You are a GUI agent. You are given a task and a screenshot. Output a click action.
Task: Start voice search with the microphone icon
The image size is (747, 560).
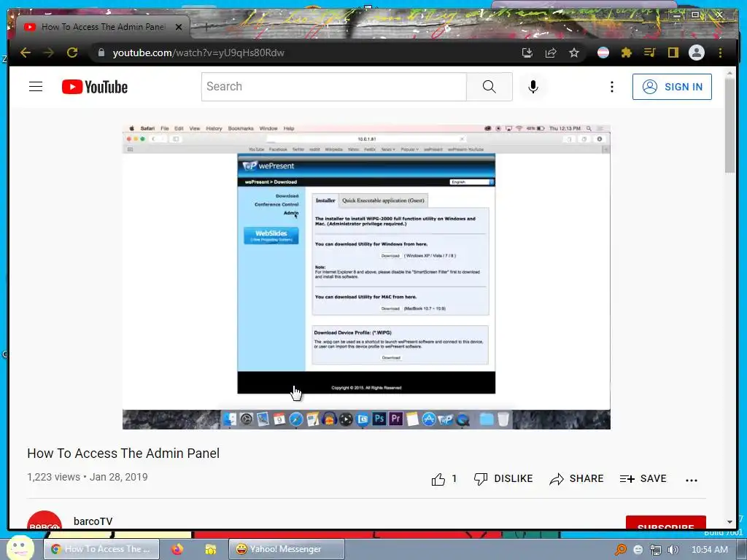pos(533,87)
